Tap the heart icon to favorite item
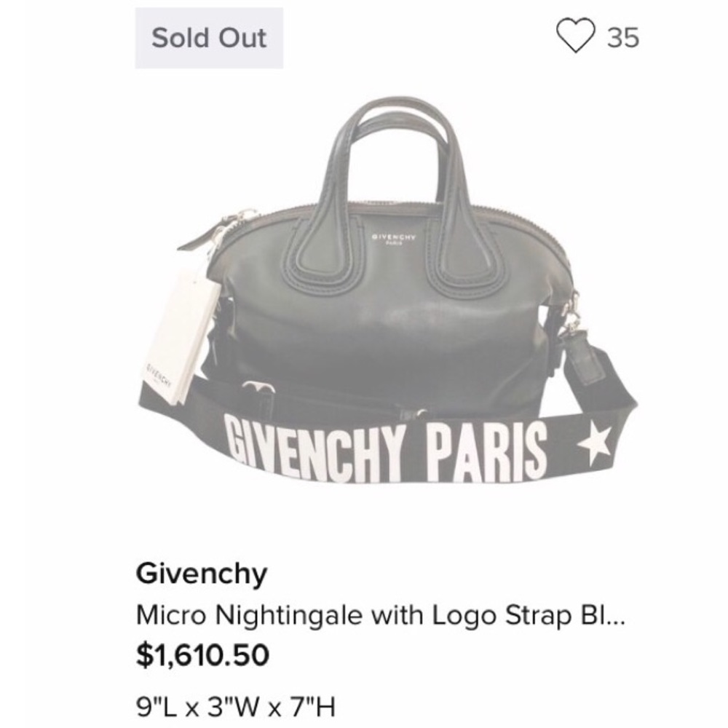 [x=575, y=36]
